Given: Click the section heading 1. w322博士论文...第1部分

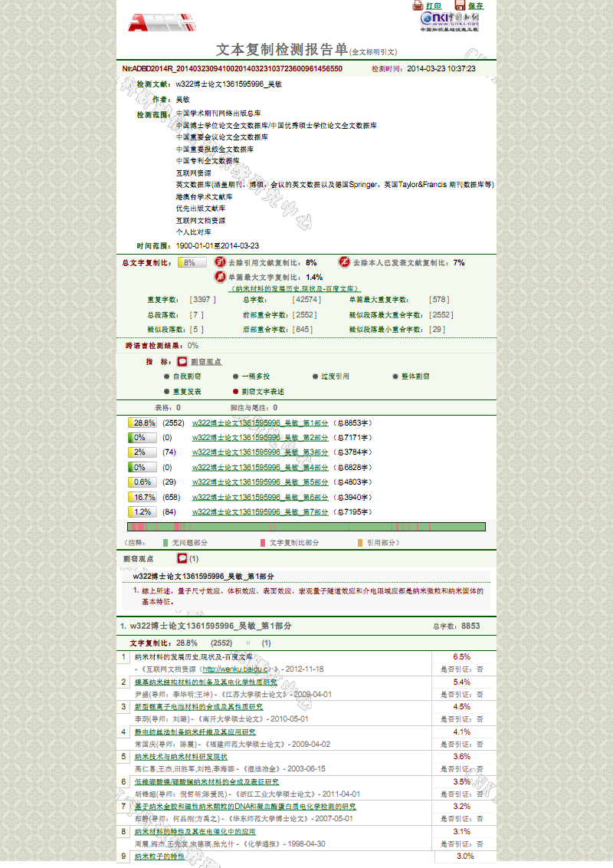Looking at the screenshot, I should coord(206,626).
